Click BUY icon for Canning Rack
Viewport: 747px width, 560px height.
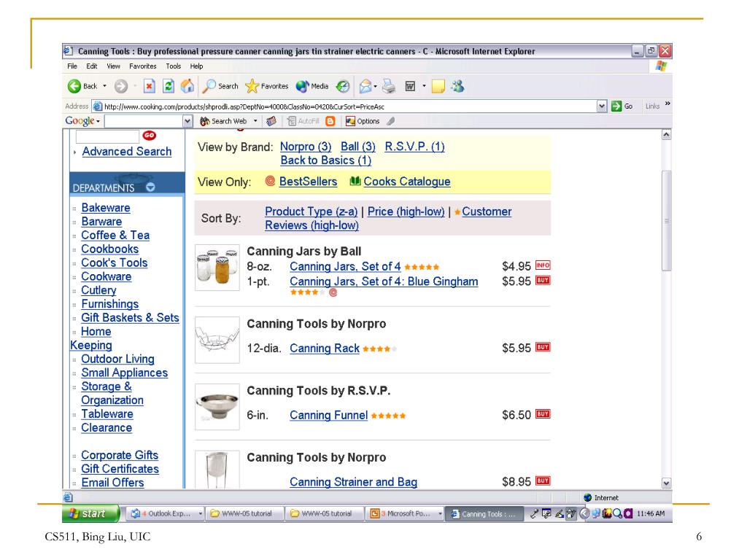543,347
